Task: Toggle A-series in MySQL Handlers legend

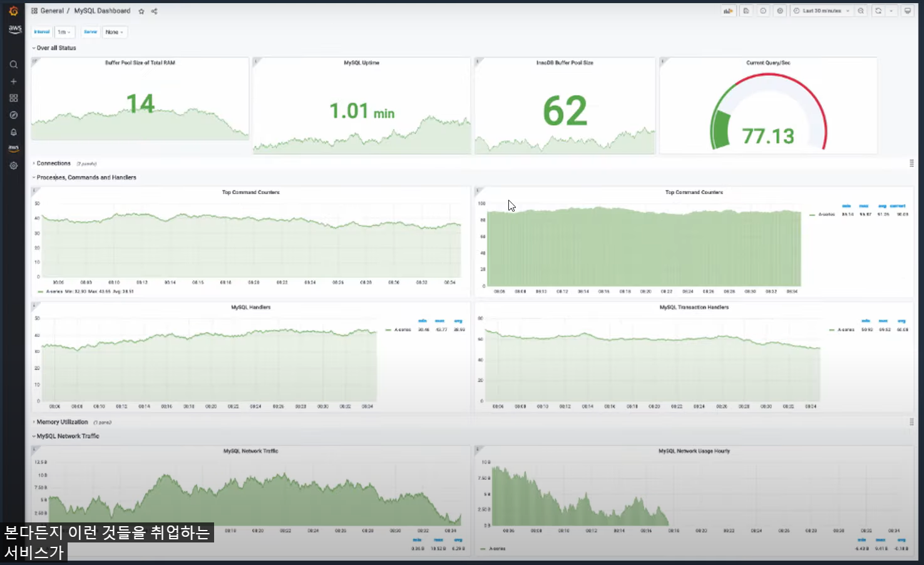Action: pos(403,329)
